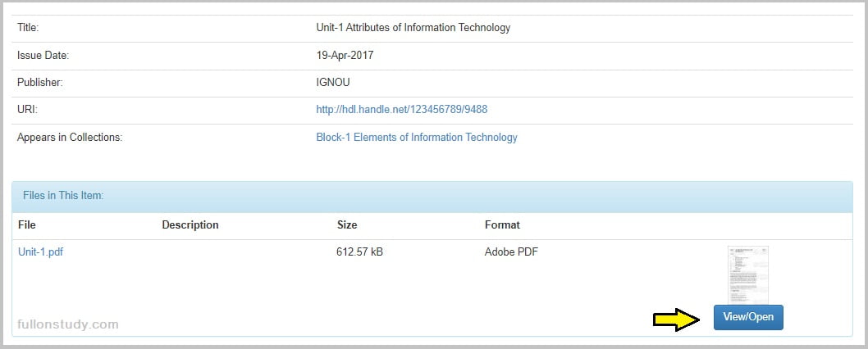Screen dimensions: 868x349
Task: Open the hdl.handle.net URI link
Action: 401,110
